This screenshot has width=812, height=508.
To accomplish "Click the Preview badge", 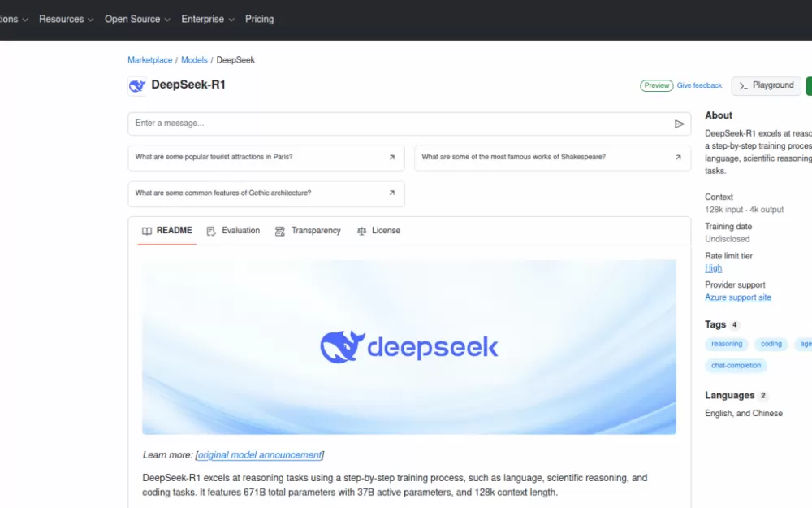I will (x=657, y=85).
